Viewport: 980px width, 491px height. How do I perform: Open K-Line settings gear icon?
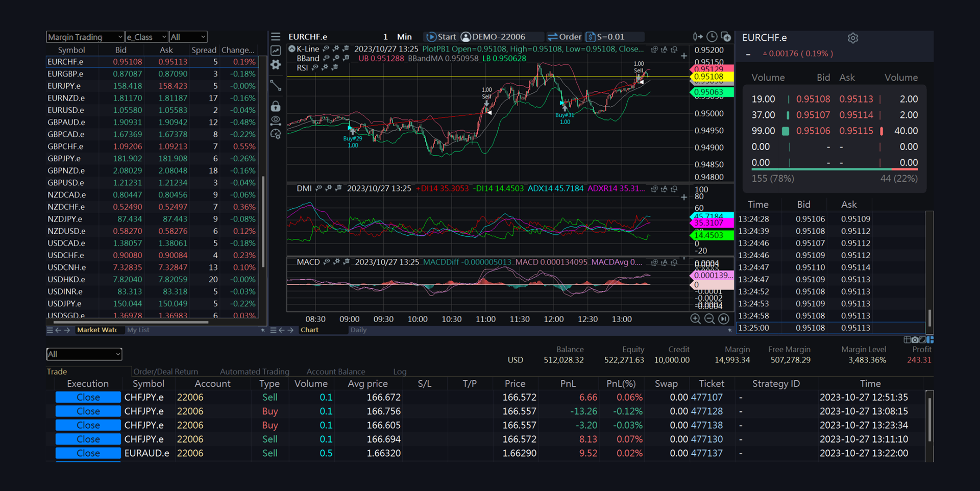tap(336, 49)
